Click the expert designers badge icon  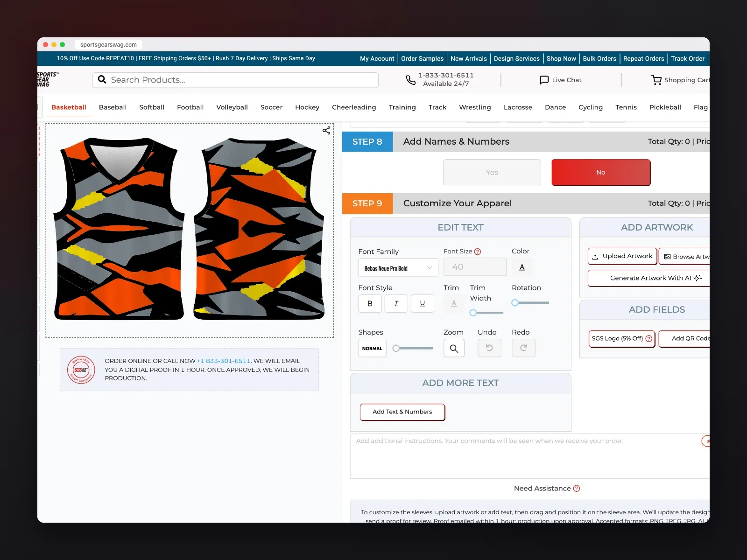click(81, 370)
